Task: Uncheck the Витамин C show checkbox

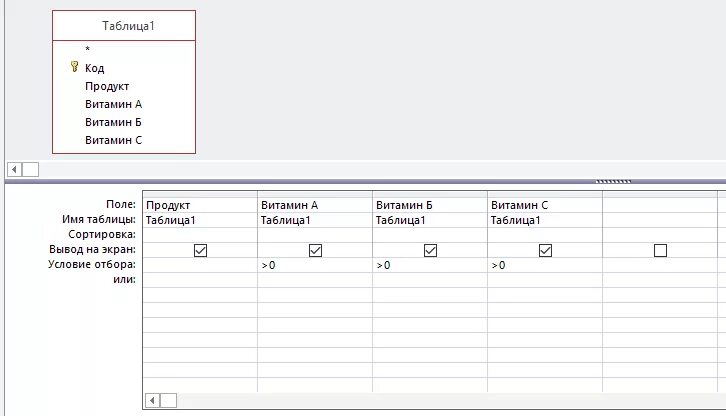Action: click(x=545, y=251)
